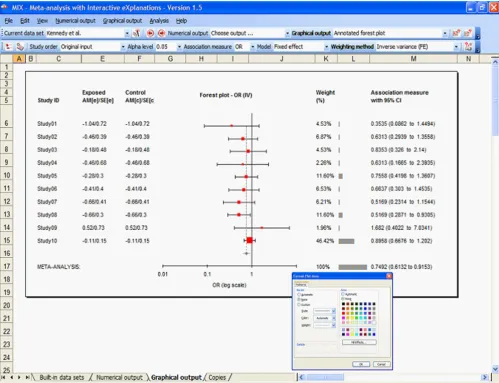Click the Study10 label in forest plot
The image size is (499, 383).
(47, 241)
